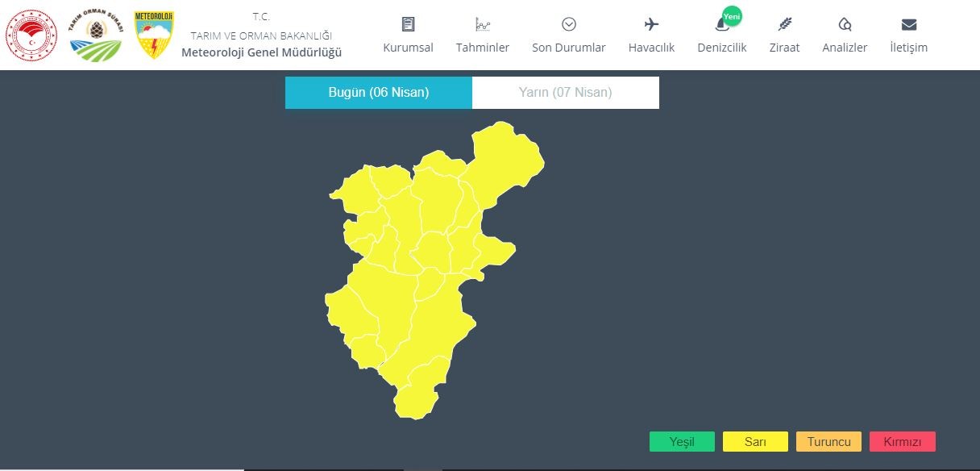The width and height of the screenshot is (980, 471).
Task: Open the Denizcilik icon with Yeni badge
Action: coord(724,22)
